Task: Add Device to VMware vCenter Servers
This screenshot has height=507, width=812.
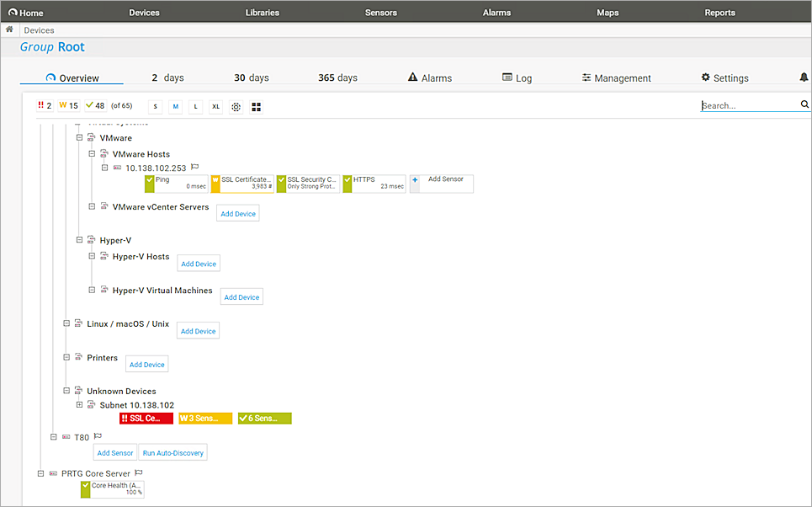Action: (238, 214)
